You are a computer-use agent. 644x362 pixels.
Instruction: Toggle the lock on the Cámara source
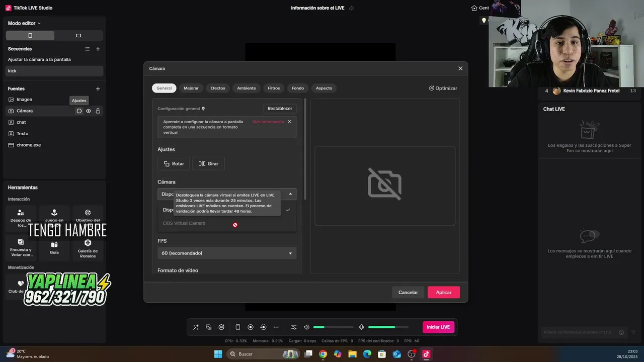click(x=98, y=111)
